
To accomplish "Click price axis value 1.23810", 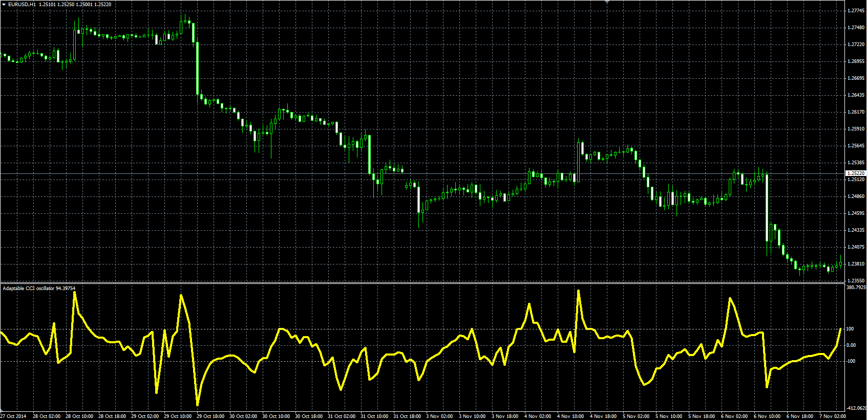I will [856, 264].
